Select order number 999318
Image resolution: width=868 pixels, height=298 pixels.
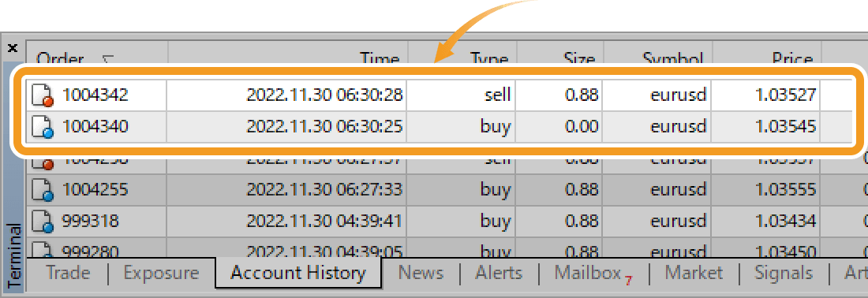[x=90, y=222]
